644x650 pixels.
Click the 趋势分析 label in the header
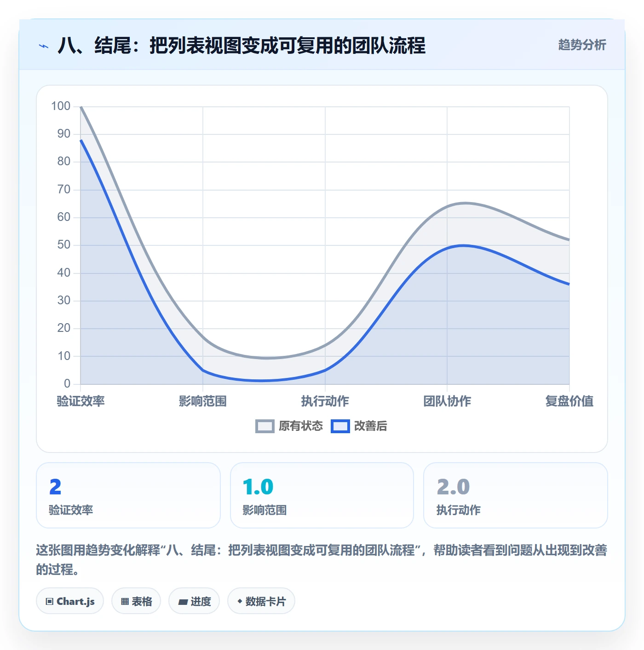click(x=582, y=45)
